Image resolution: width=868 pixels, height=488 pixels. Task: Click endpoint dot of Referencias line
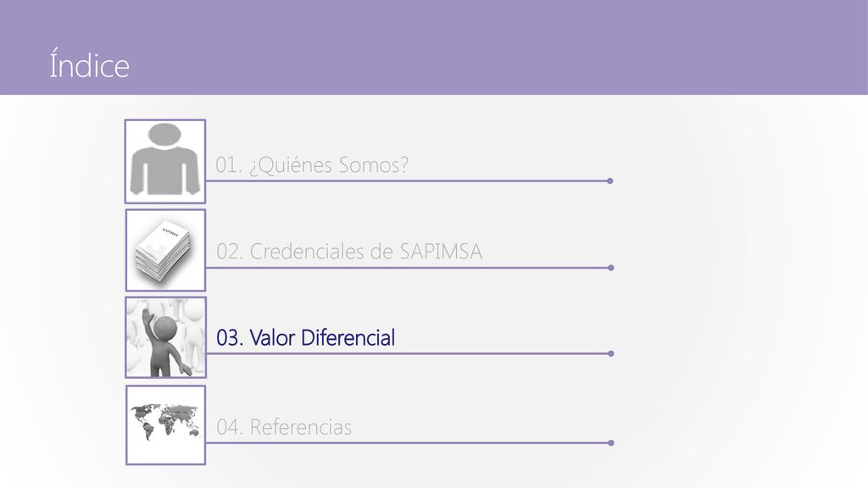coord(611,442)
